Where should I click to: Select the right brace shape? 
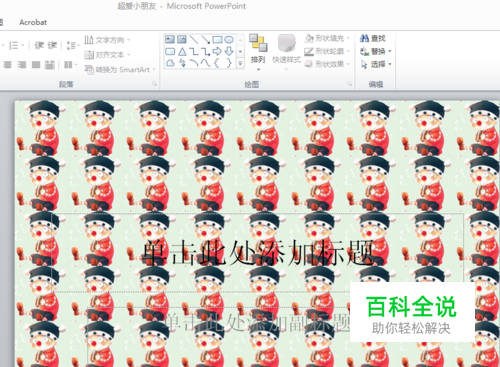click(229, 63)
